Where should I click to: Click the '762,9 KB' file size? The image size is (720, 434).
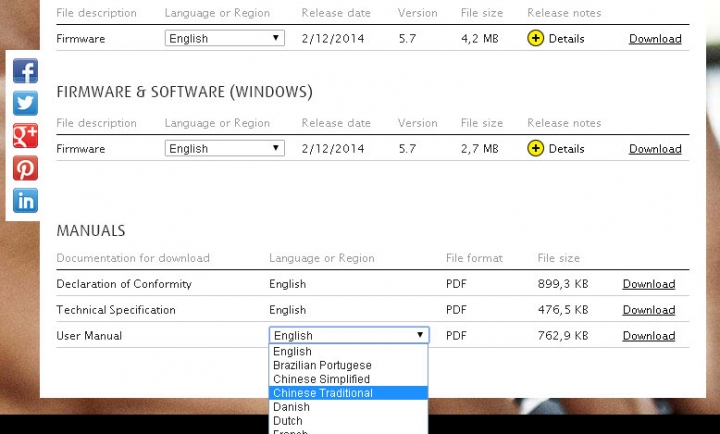tap(562, 336)
